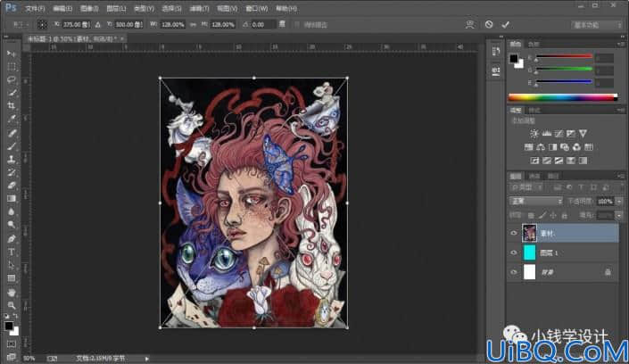This screenshot has width=629, height=364.
Task: Select the Zoom tool
Action: tap(12, 305)
